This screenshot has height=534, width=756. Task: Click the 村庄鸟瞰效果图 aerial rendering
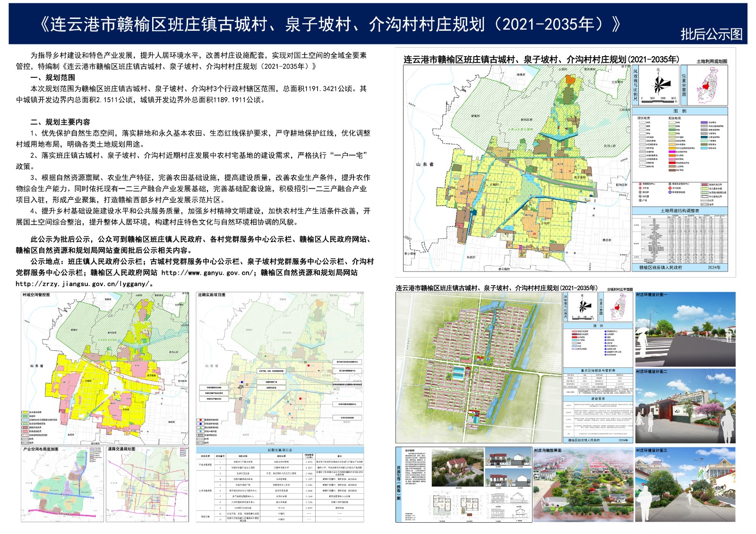pos(583,486)
